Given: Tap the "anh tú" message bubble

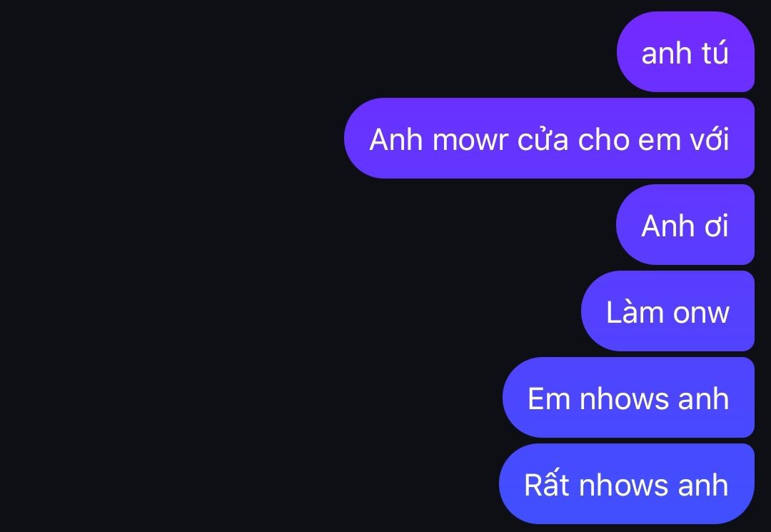Looking at the screenshot, I should (685, 51).
